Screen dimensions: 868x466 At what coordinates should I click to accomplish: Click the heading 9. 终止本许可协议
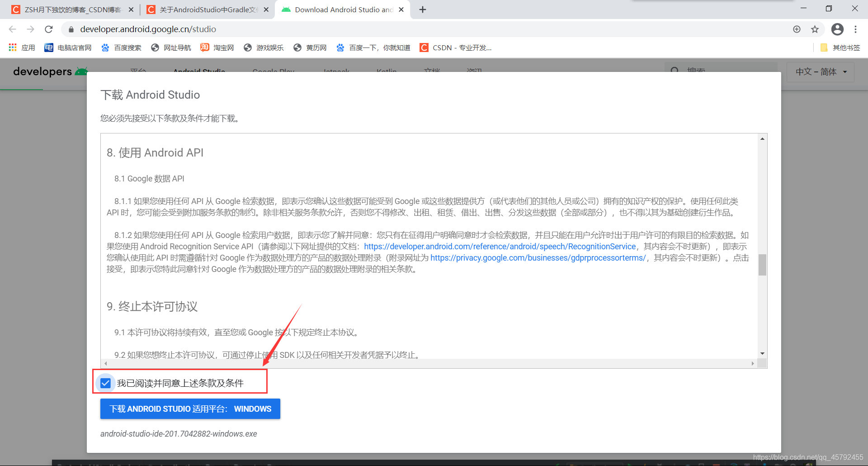tap(152, 307)
